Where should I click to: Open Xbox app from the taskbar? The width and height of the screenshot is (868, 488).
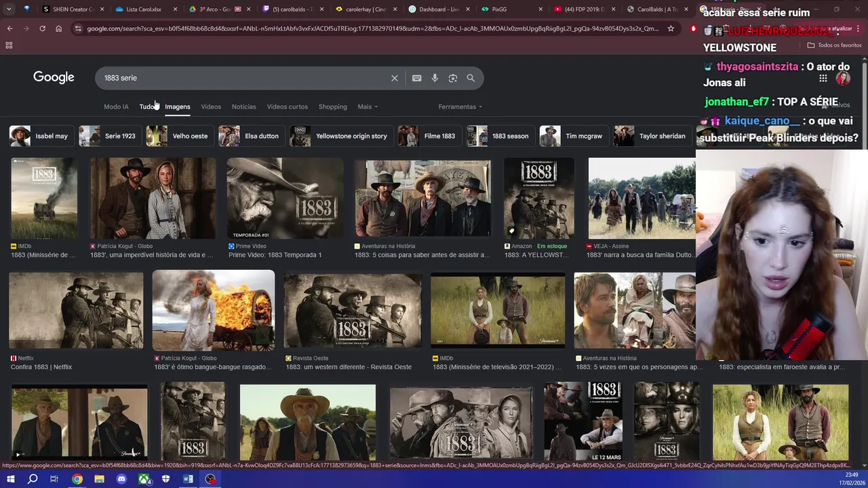click(x=144, y=479)
